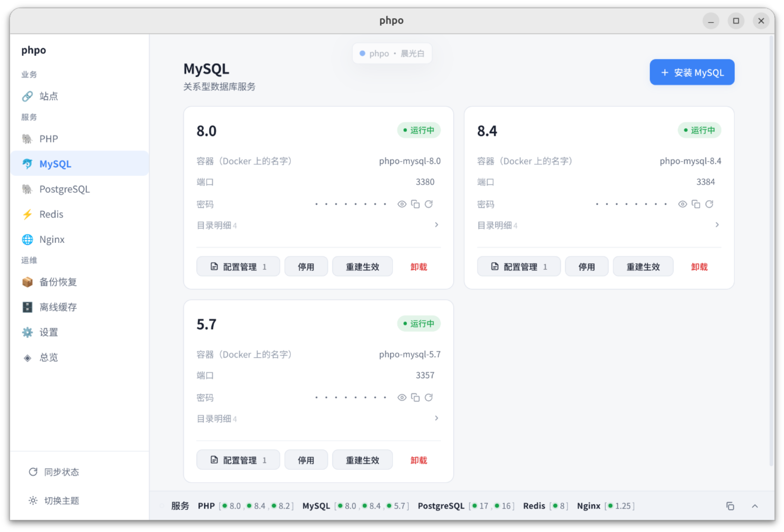Copy the service status summary from the bottom bar
The width and height of the screenshot is (784, 532).
pos(730,506)
